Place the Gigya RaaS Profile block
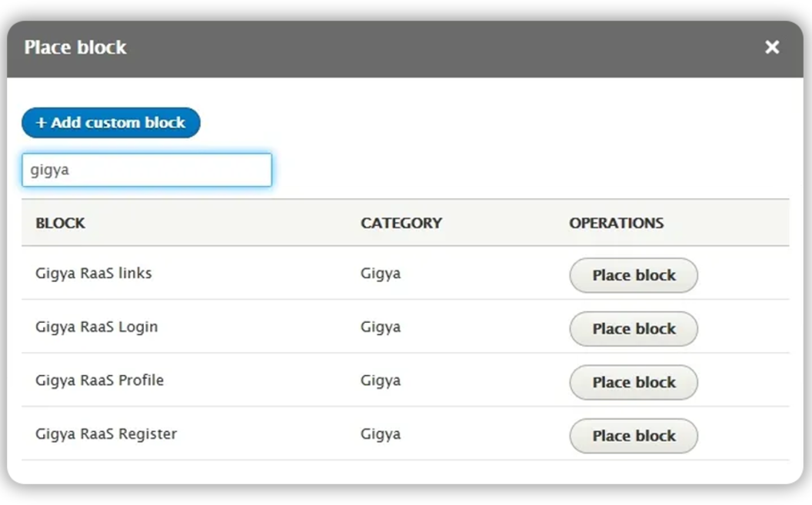Image resolution: width=812 pixels, height=505 pixels. 633,382
